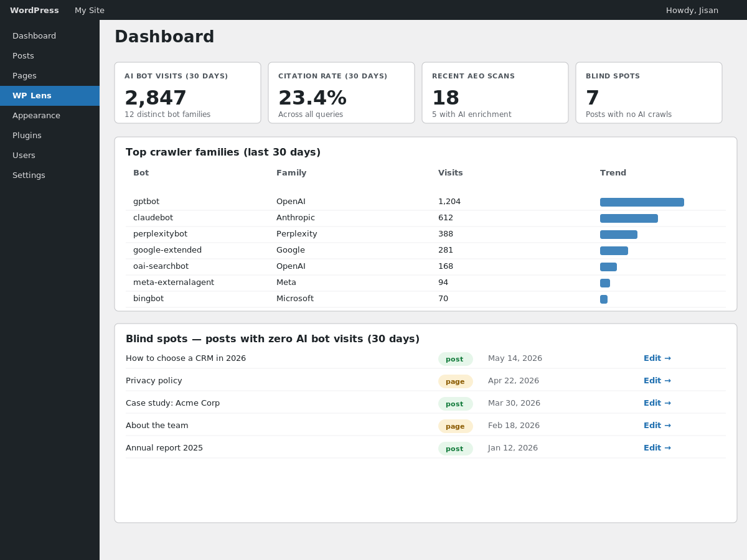Open the Appearance menu
Viewport: 747px width, 560px height.
pos(50,116)
